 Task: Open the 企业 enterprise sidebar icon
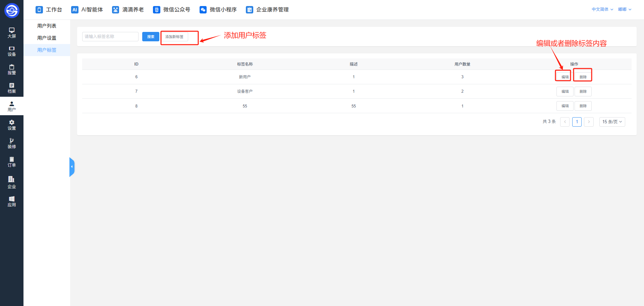pos(12,182)
